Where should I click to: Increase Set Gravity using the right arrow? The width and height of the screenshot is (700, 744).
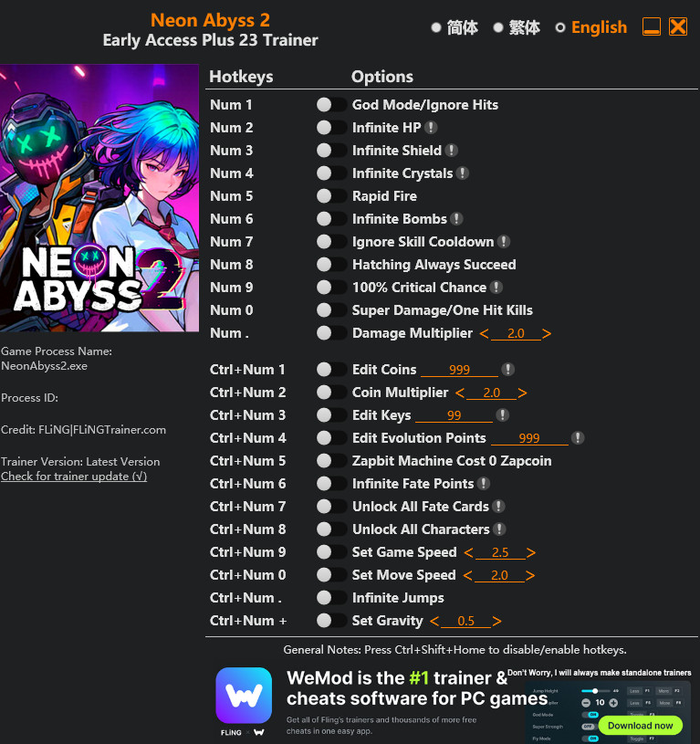click(x=496, y=622)
